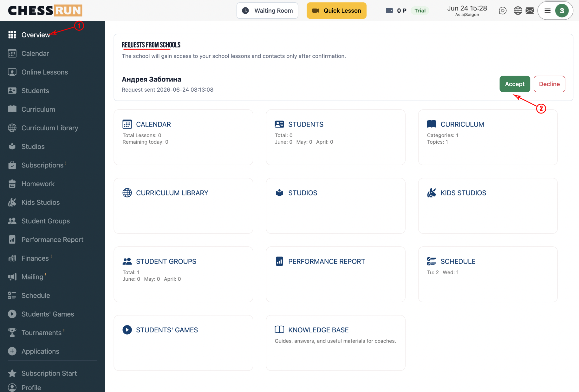Open the video tutorial play icon in header
The height and width of the screenshot is (392, 579).
(503, 11)
